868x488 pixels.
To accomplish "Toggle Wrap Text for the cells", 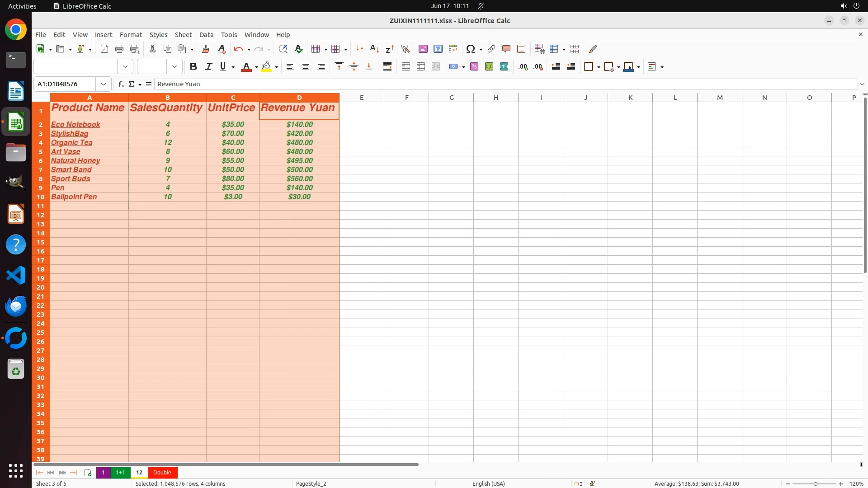I will tap(387, 67).
